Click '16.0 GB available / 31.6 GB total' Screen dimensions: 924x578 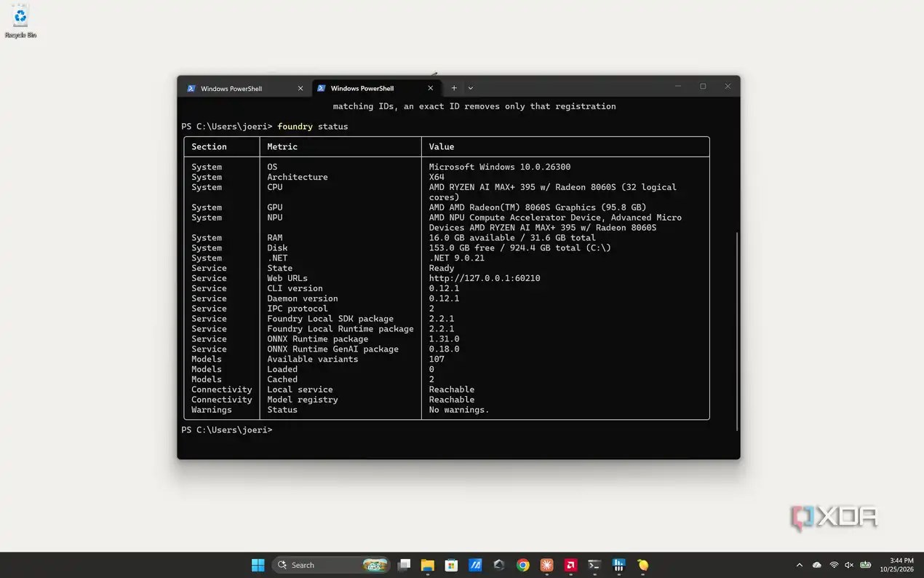pyautogui.click(x=512, y=238)
